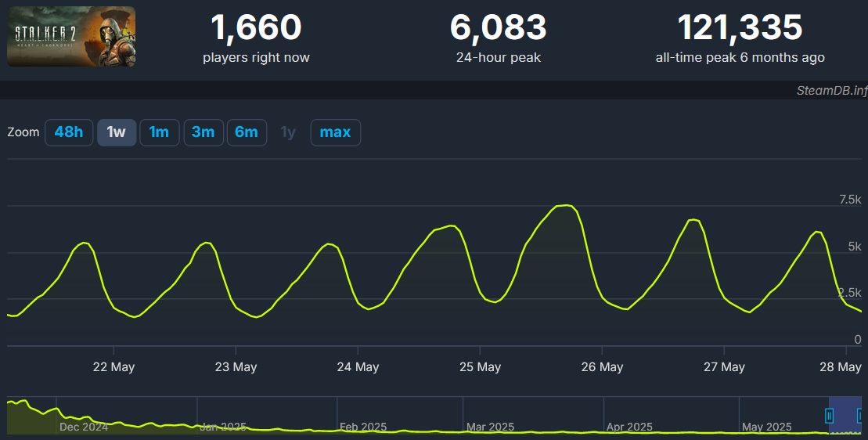The image size is (868, 440).
Task: Click the 6,083 24-hour peak value
Action: (499, 27)
